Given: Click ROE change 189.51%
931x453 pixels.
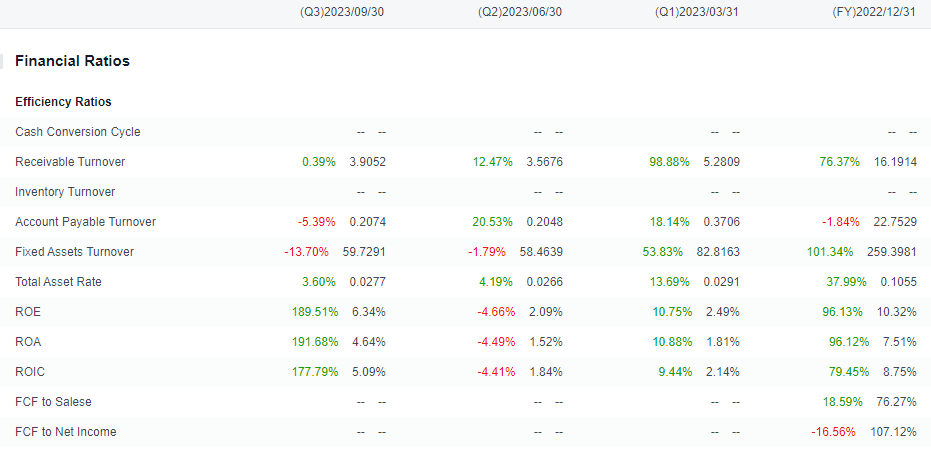Looking at the screenshot, I should point(315,312).
